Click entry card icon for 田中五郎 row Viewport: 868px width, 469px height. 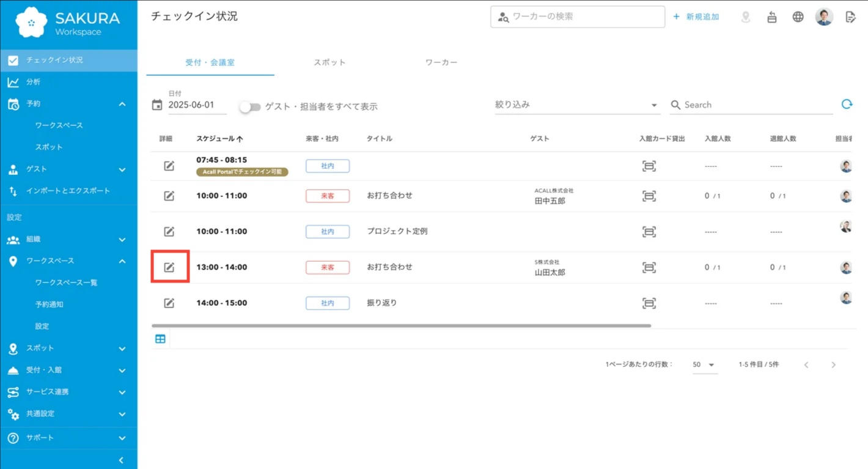pos(649,196)
